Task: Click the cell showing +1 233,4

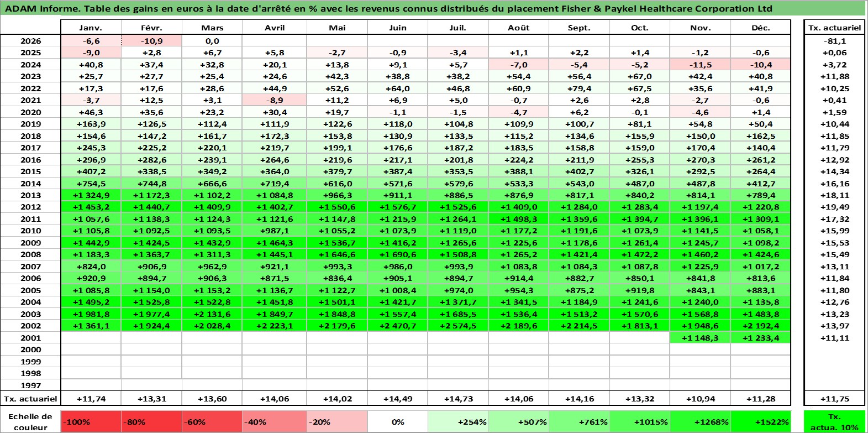Action: tap(760, 338)
